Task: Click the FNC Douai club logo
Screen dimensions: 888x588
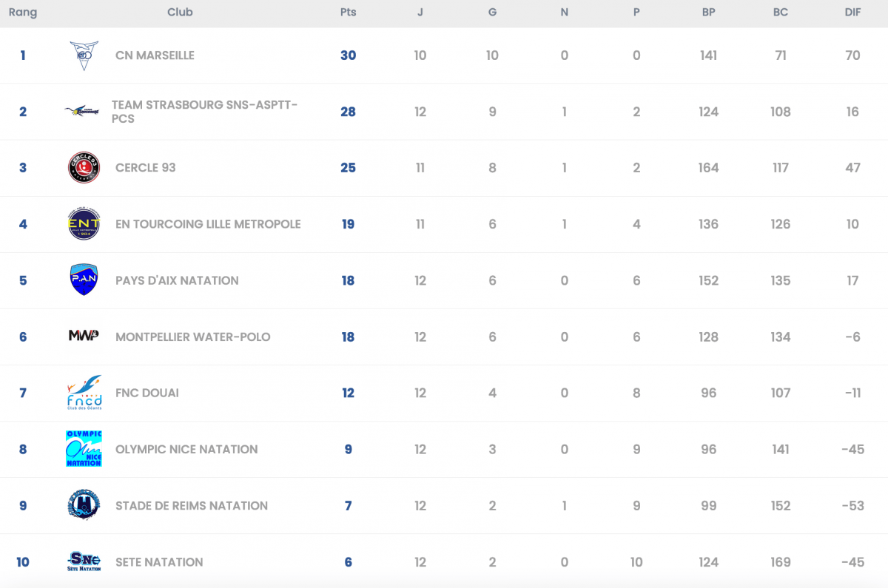Action: (84, 393)
